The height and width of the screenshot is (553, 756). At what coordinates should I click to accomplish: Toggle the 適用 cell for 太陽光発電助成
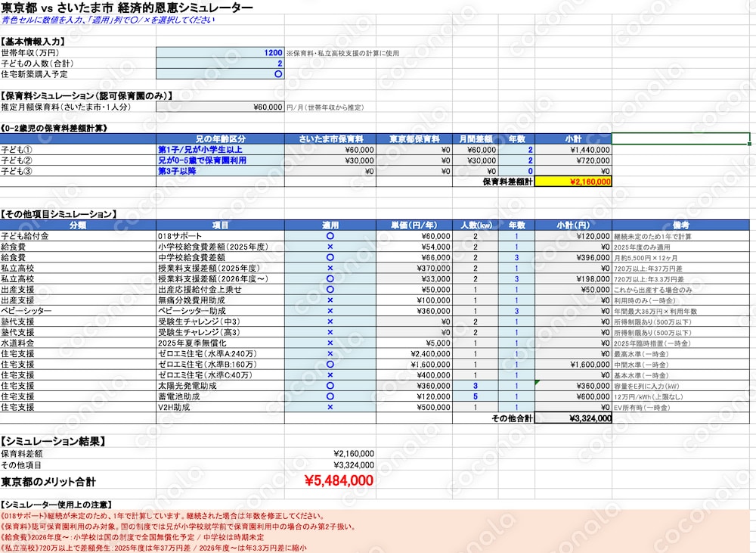[x=330, y=386]
